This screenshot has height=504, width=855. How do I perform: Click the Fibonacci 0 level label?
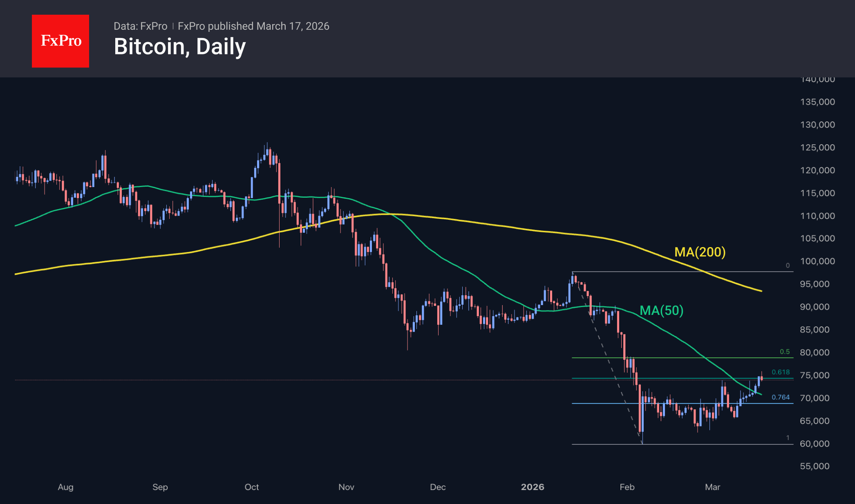coord(788,265)
